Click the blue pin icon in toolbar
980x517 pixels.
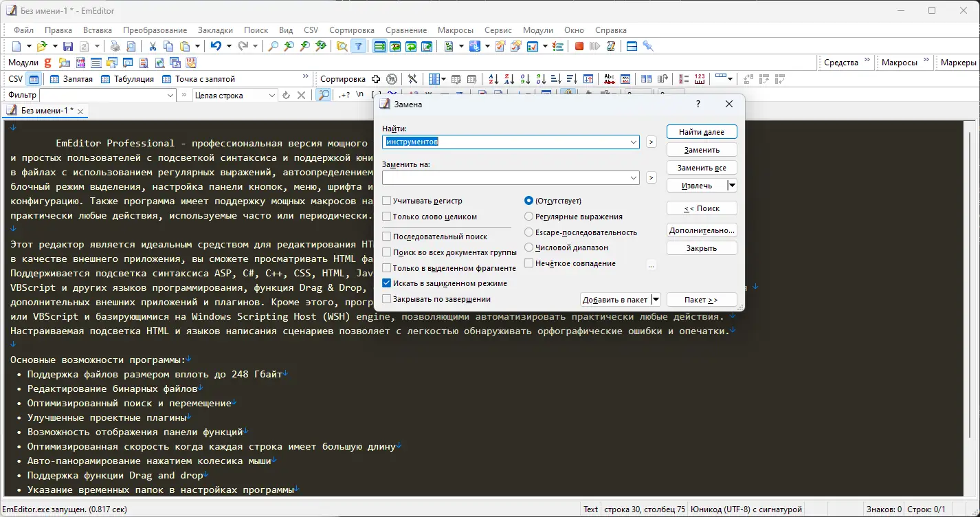point(647,46)
